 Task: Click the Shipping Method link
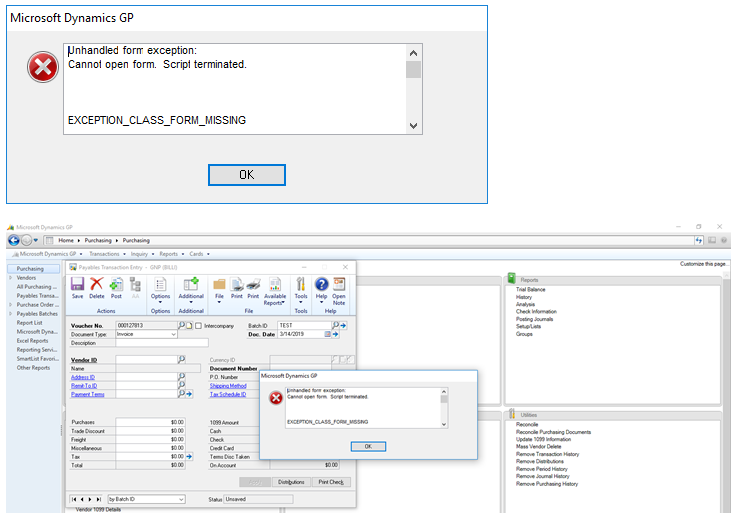point(228,385)
